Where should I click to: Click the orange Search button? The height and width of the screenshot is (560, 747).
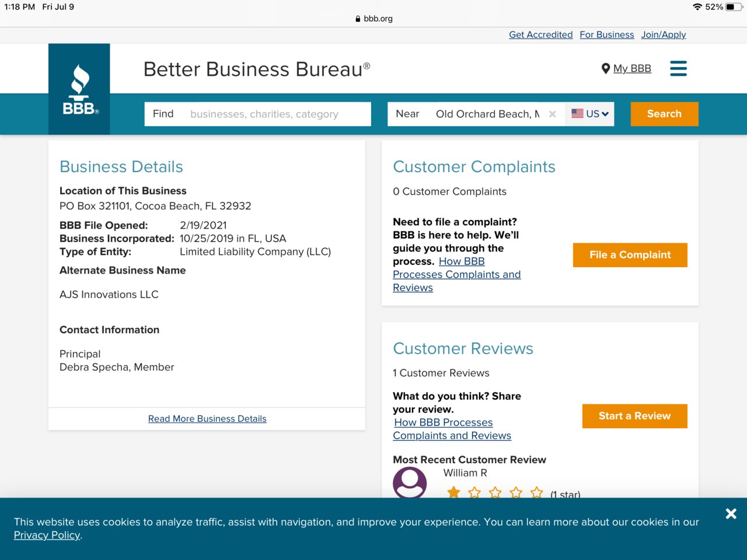pos(664,114)
